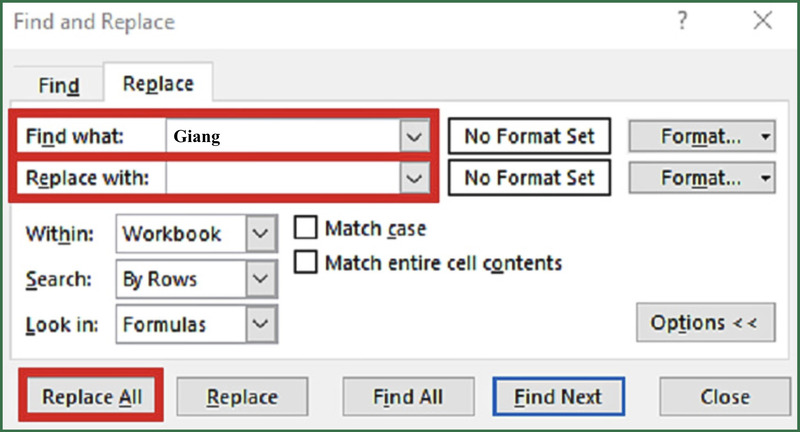Click the Find Next button
The width and height of the screenshot is (800, 432).
(559, 397)
